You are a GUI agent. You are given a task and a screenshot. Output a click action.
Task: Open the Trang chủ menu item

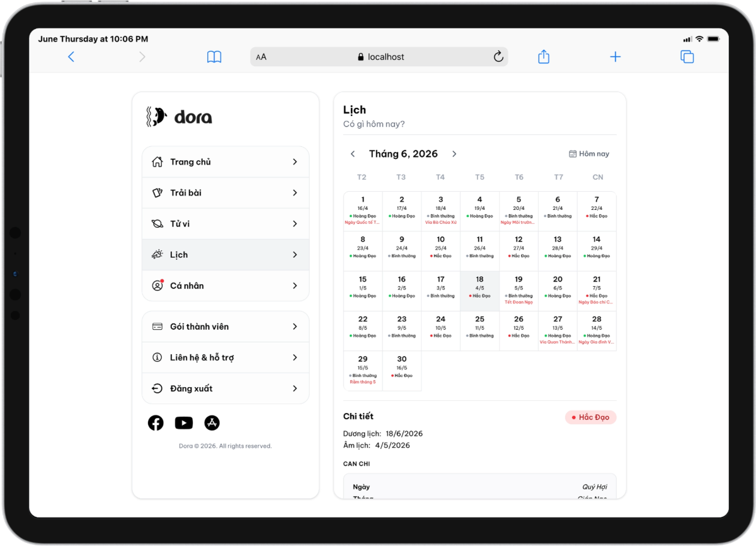(x=226, y=162)
